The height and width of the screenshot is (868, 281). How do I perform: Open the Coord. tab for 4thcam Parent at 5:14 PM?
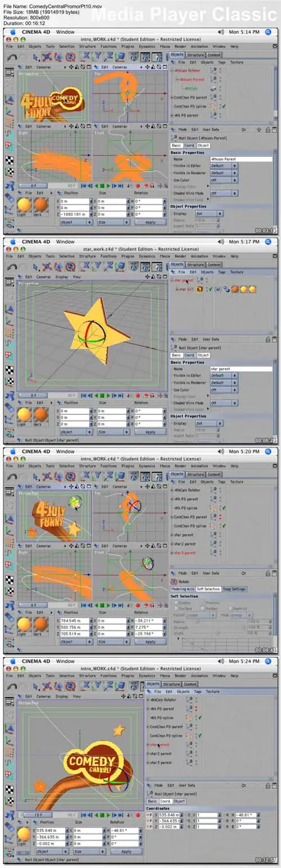coord(189,146)
